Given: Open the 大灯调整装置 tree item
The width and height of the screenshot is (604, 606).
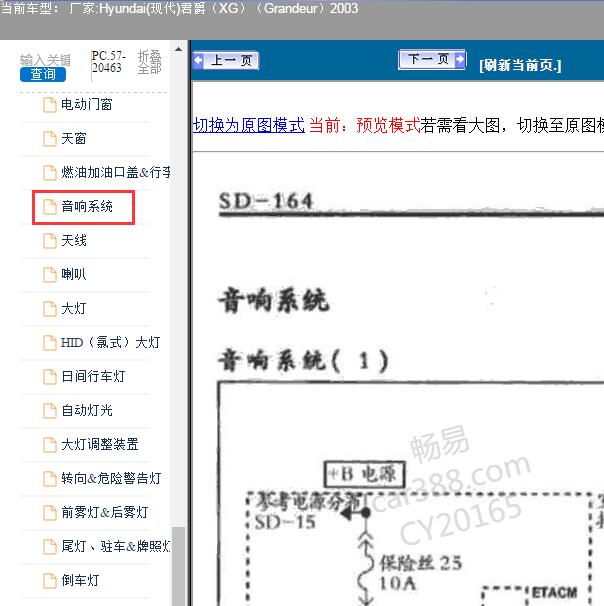Looking at the screenshot, I should coord(100,444).
